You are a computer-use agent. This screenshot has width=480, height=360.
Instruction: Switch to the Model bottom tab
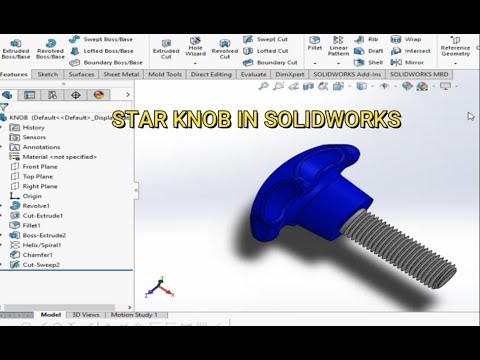[x=51, y=315]
